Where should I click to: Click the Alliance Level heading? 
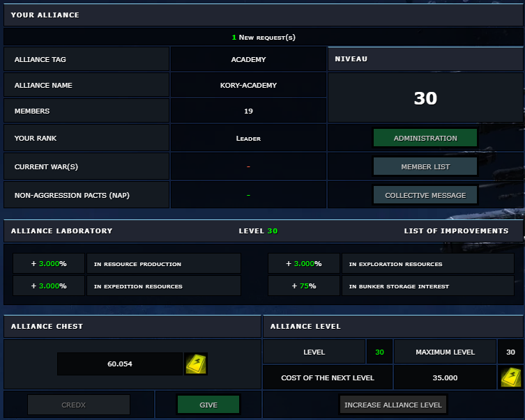305,327
